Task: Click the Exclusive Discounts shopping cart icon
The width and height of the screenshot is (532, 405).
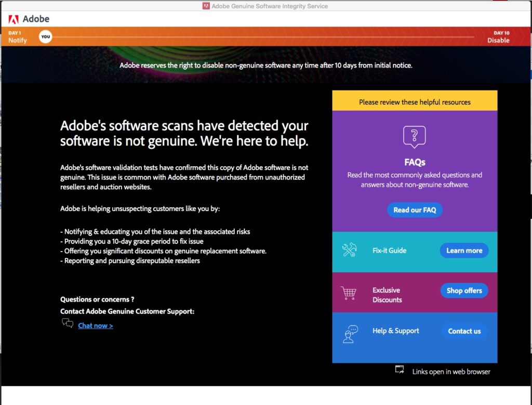Action: point(349,292)
